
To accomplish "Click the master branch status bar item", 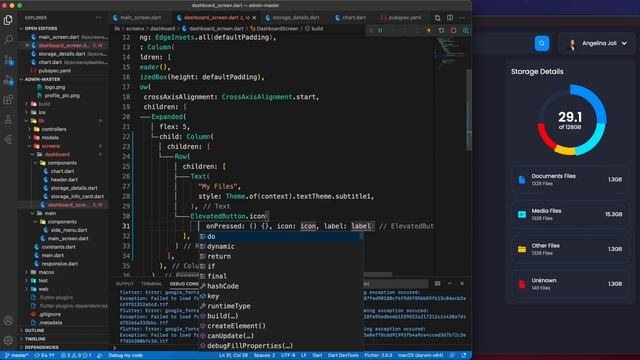I will pyautogui.click(x=17, y=356).
